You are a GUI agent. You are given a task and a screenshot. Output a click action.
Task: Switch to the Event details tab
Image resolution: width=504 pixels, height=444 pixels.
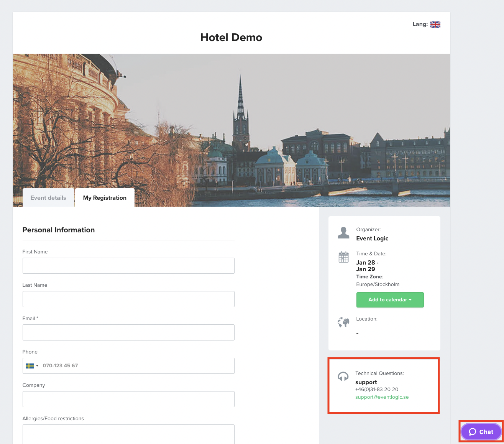point(48,198)
